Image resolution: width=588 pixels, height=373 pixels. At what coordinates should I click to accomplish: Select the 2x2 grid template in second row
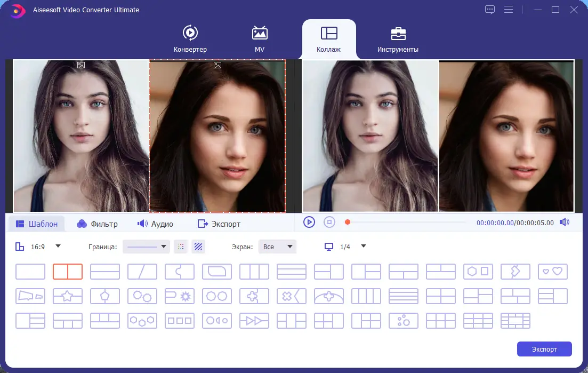tap(441, 296)
